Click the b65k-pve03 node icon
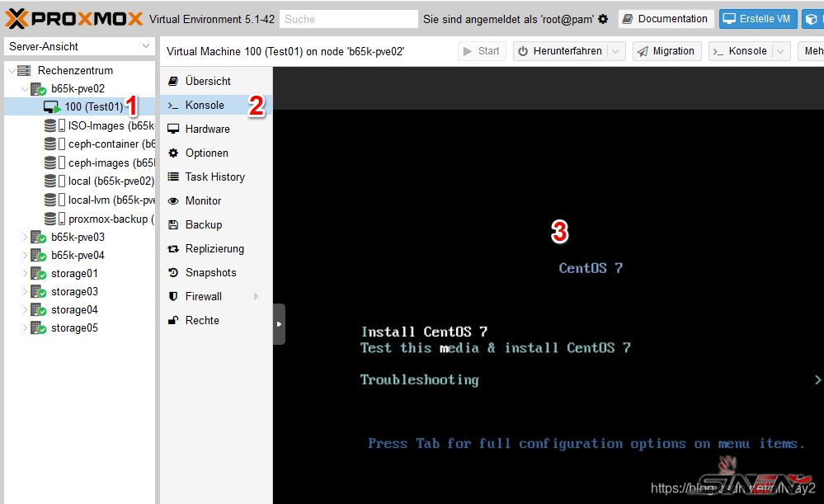 [x=39, y=238]
